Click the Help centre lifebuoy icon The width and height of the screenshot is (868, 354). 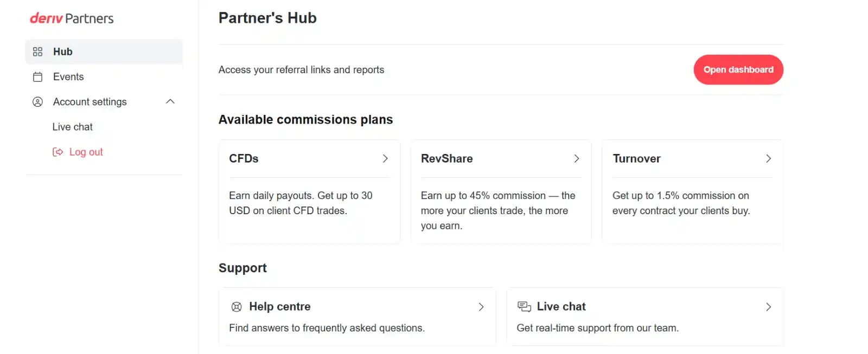[x=237, y=307]
